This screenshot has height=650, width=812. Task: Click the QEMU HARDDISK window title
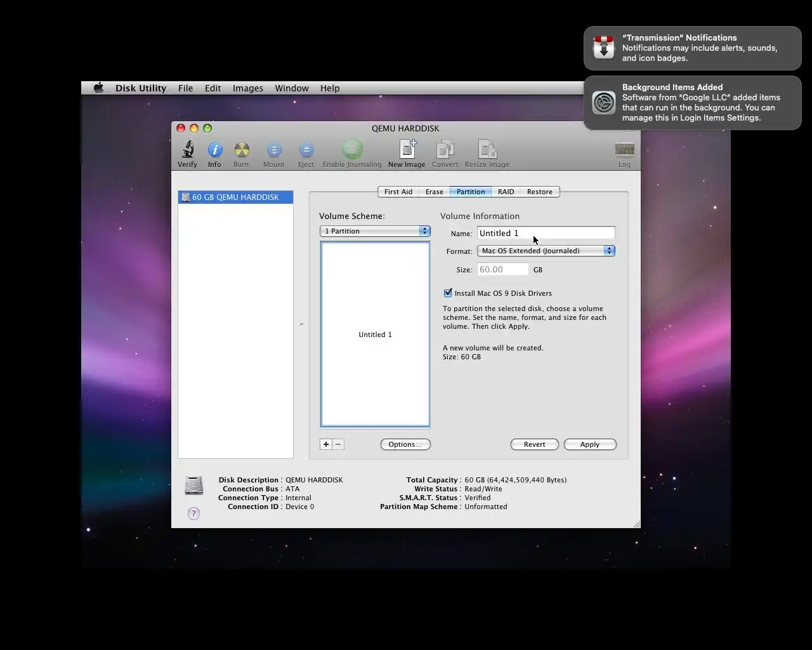[x=405, y=128]
